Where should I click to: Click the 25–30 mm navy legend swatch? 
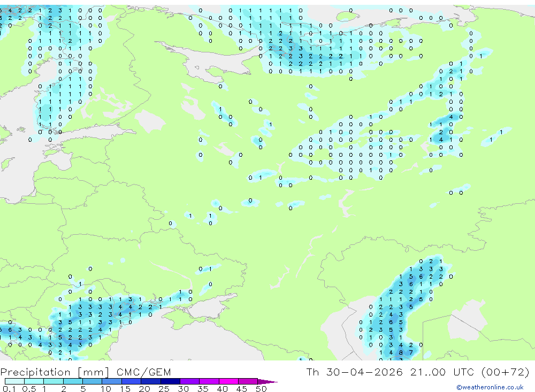(x=170, y=381)
